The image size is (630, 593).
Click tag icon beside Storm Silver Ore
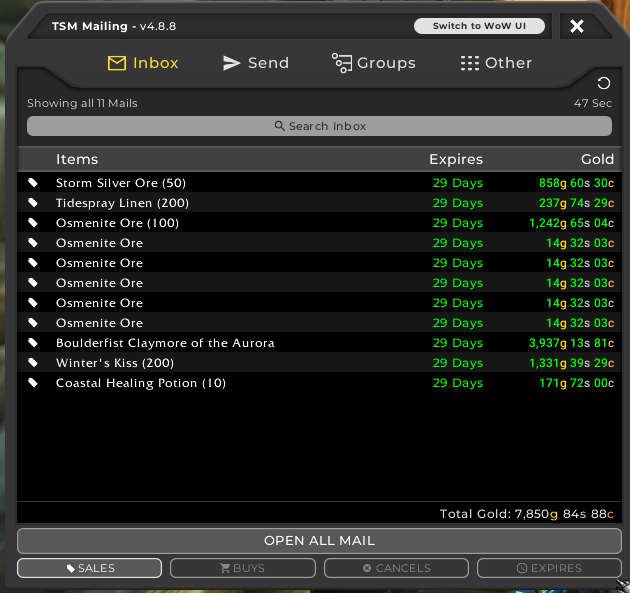point(33,183)
